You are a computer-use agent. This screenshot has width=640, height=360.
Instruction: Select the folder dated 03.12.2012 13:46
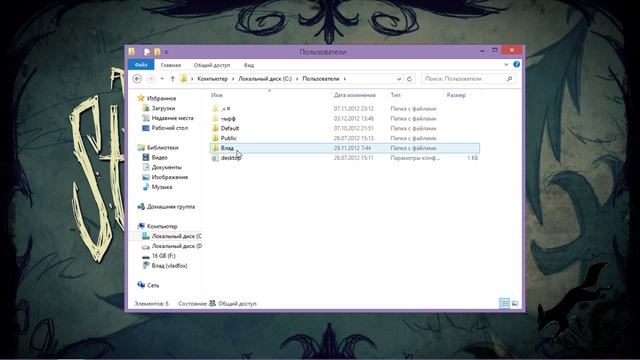[x=345, y=118]
